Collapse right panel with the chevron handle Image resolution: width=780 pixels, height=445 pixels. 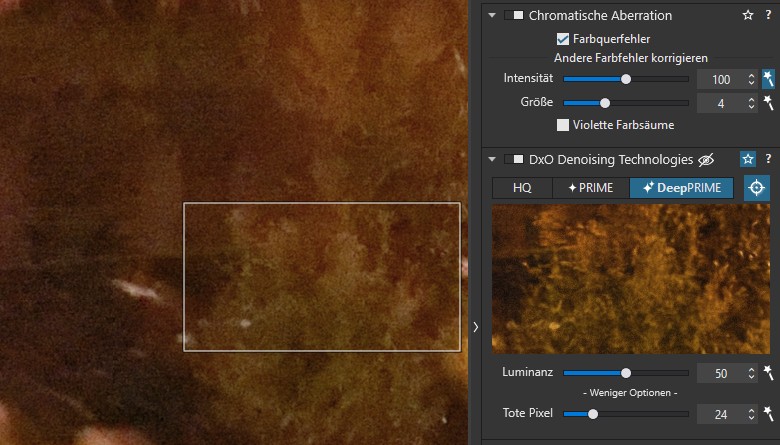coord(475,327)
